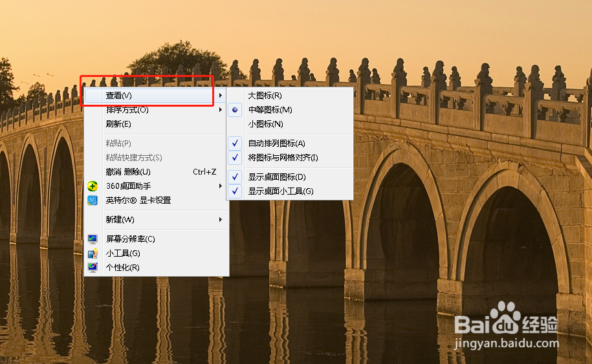The height and width of the screenshot is (364, 592).
Task: Open the 查看(V) submenu
Action: point(156,96)
